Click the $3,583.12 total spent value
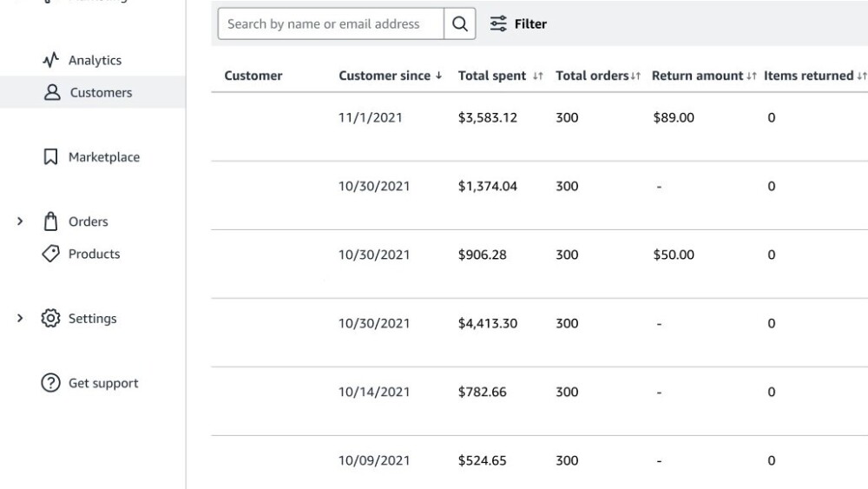Image resolution: width=868 pixels, height=489 pixels. click(488, 117)
